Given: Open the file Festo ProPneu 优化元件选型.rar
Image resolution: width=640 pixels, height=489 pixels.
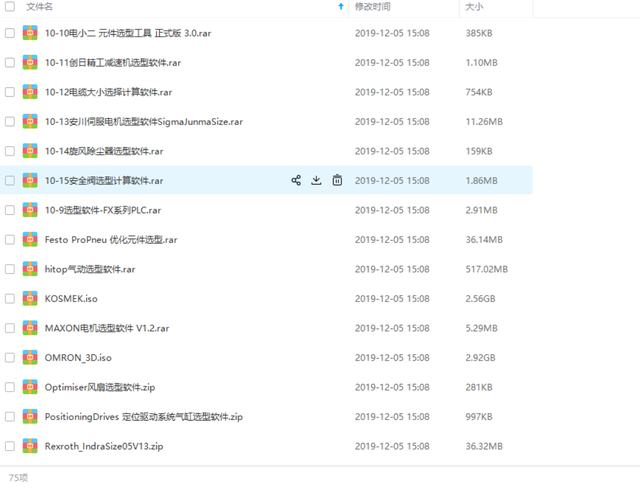Looking at the screenshot, I should tap(111, 240).
